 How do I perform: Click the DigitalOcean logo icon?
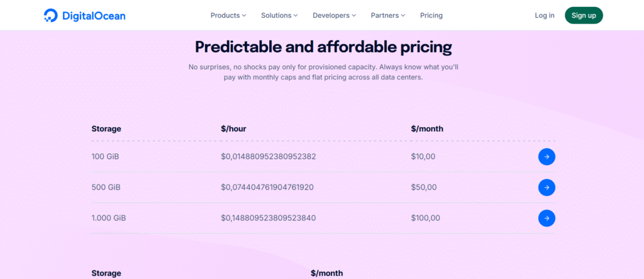(51, 16)
